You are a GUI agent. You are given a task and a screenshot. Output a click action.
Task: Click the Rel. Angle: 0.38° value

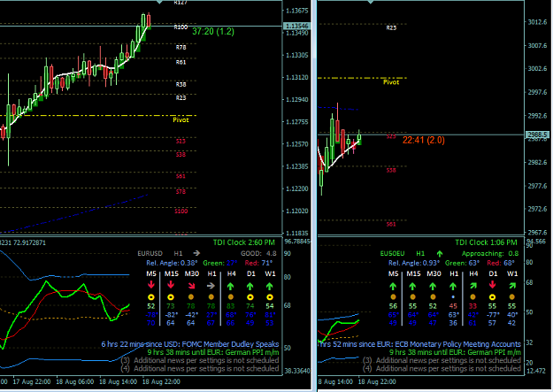pyautogui.click(x=172, y=263)
